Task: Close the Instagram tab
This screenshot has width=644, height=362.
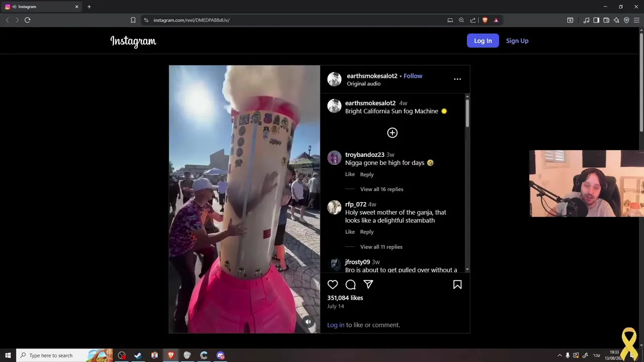Action: coord(76,7)
